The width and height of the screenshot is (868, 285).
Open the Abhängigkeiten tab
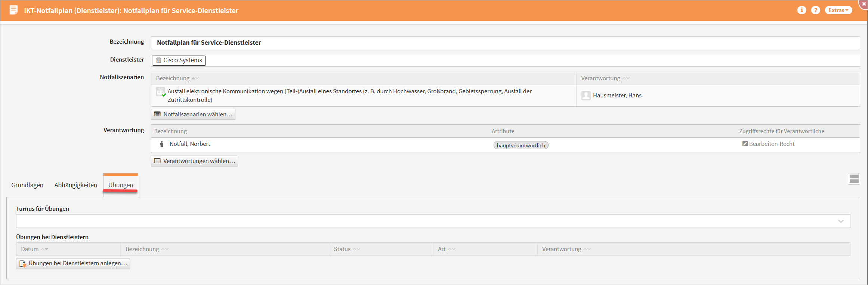(76, 185)
